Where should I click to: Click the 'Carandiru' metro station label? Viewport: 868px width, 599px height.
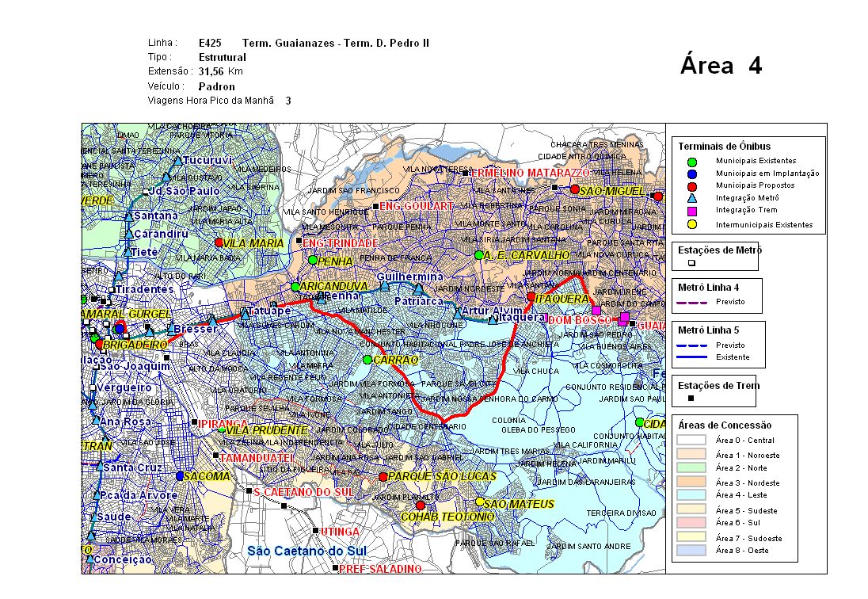161,235
